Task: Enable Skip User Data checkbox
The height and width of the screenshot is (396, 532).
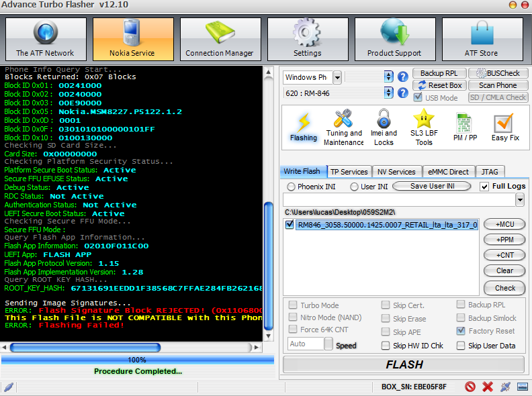Action: click(x=461, y=346)
